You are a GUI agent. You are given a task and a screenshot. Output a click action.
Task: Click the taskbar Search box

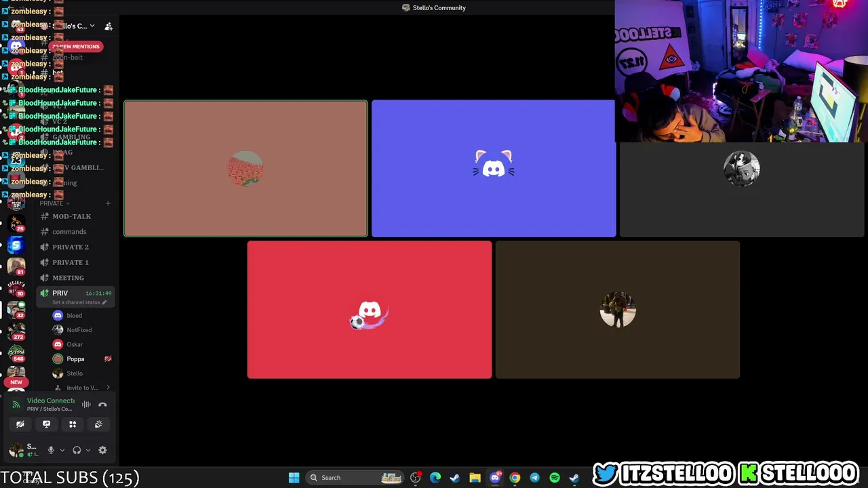click(355, 478)
